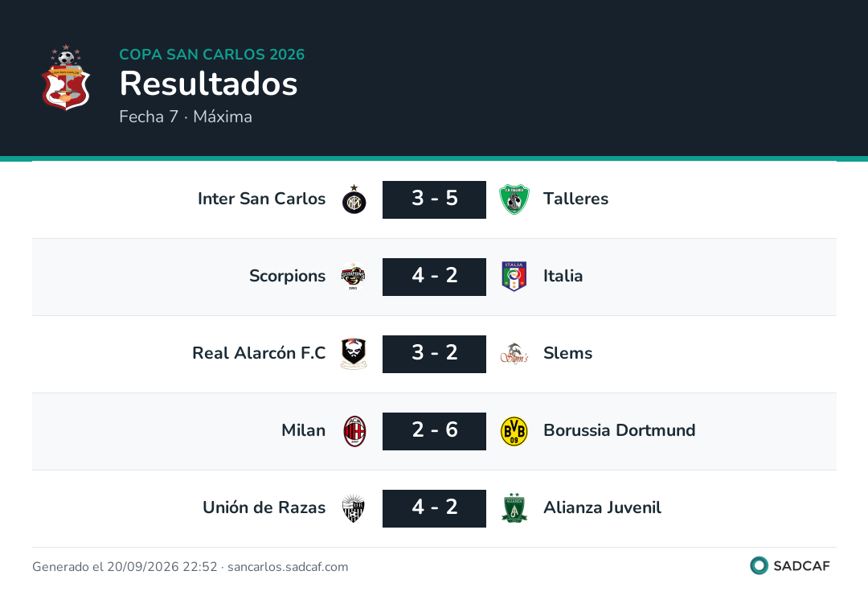The width and height of the screenshot is (868, 608).
Task: Open the 2 - 6 score box
Action: tap(434, 431)
